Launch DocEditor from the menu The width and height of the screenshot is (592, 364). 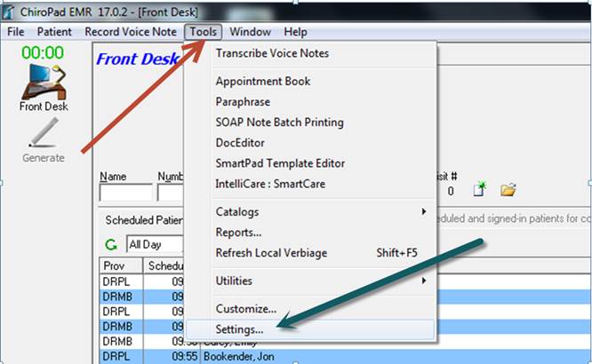[x=310, y=143]
